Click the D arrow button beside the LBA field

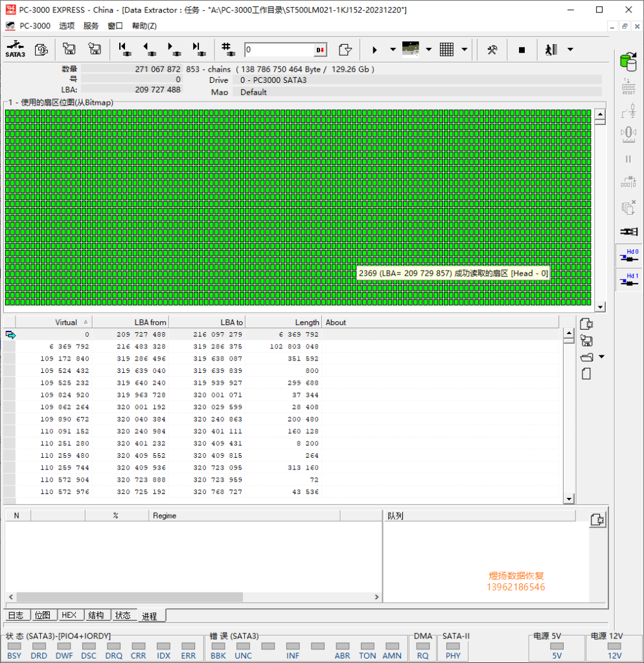click(x=320, y=50)
